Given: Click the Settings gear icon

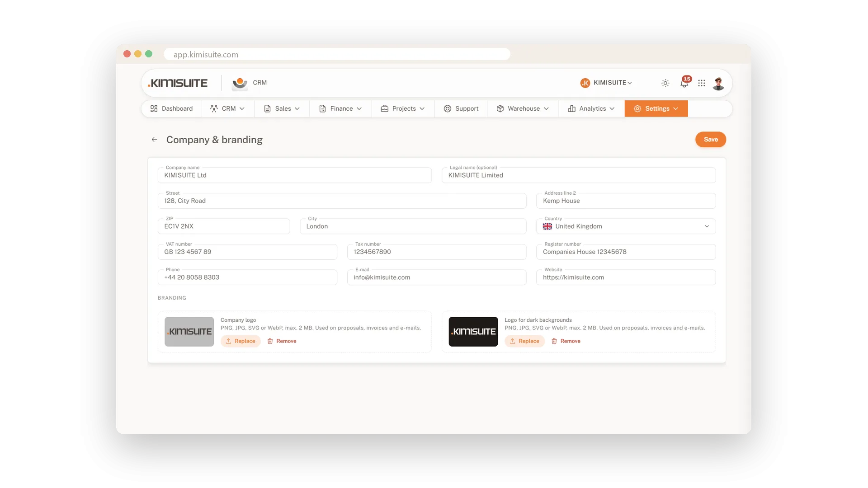Looking at the screenshot, I should 637,108.
